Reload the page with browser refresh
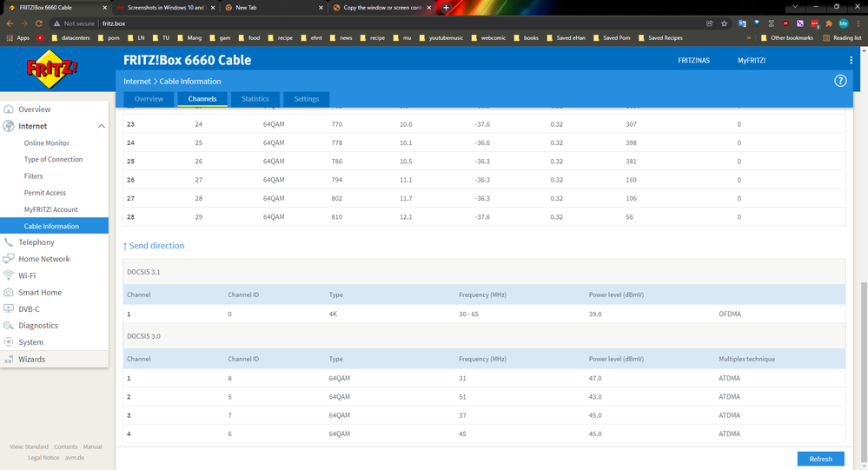The image size is (868, 470). tap(39, 23)
